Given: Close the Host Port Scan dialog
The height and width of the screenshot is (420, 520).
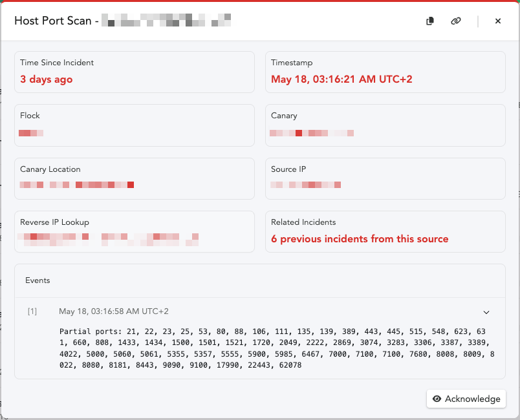Looking at the screenshot, I should tap(498, 21).
